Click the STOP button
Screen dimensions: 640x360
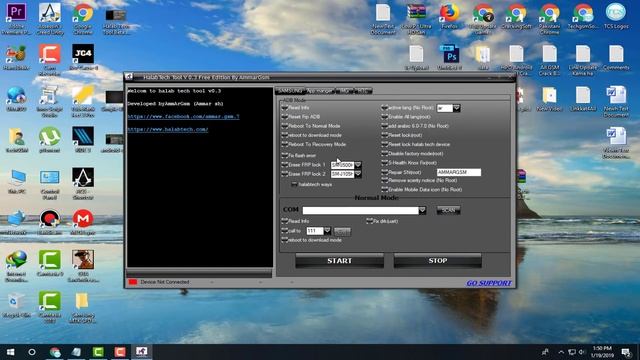point(438,261)
